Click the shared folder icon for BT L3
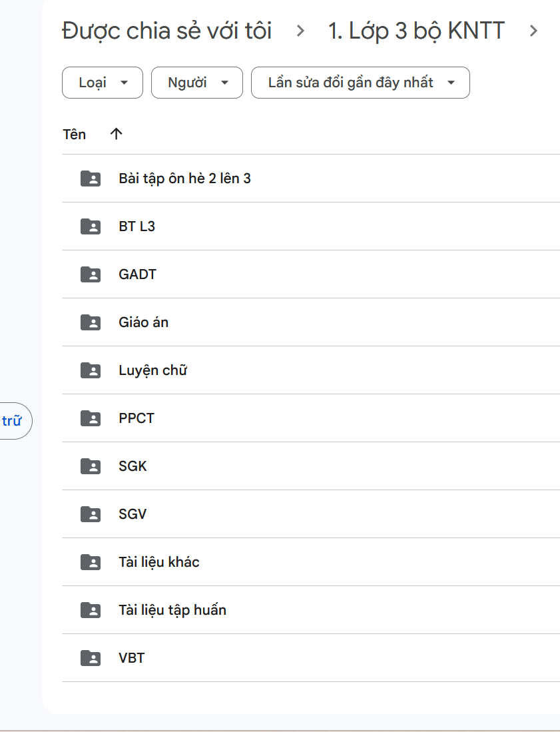This screenshot has height=732, width=560. (x=91, y=226)
